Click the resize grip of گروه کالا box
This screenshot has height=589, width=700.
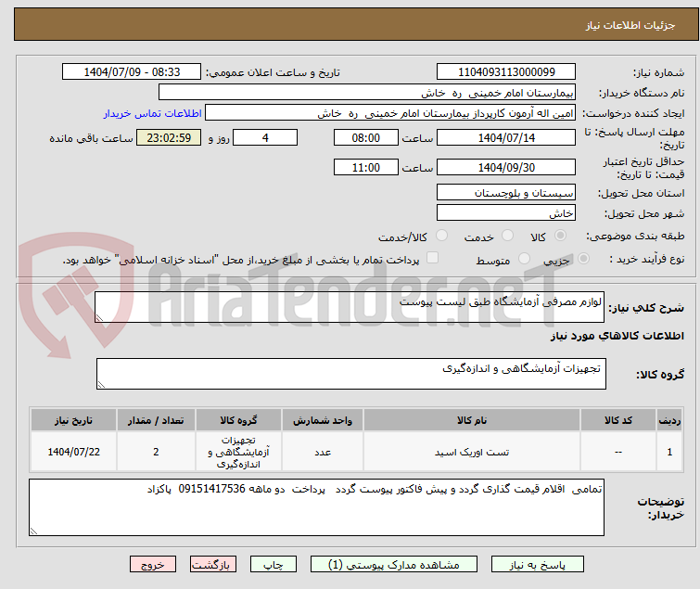pos(101,385)
